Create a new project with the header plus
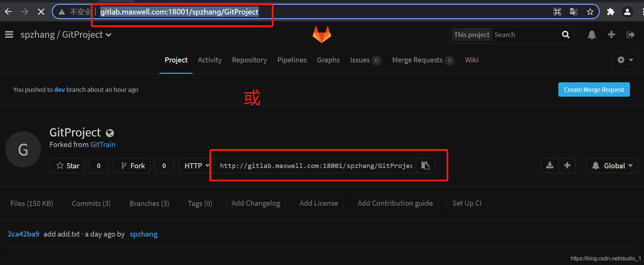Viewport: 644px width, 265px height. coord(611,35)
